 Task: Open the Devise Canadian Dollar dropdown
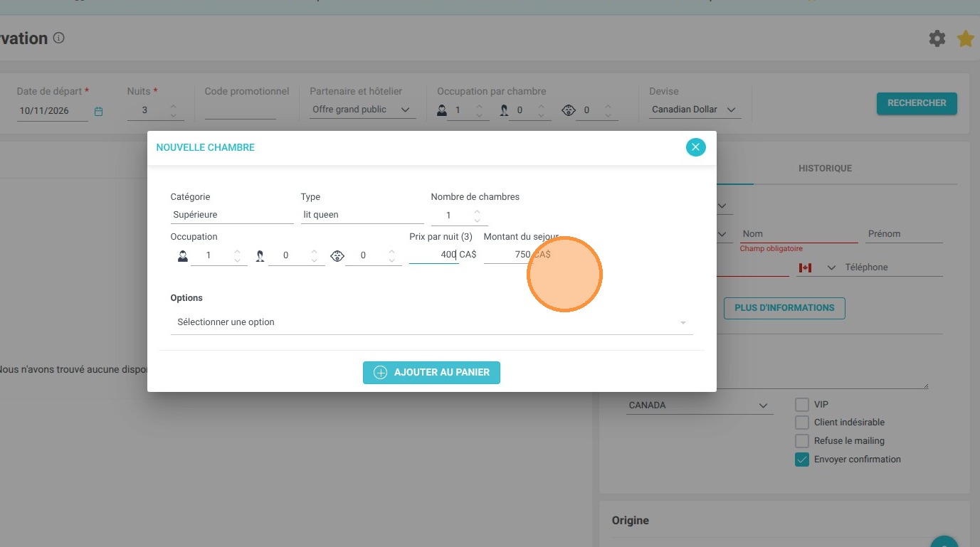point(695,110)
